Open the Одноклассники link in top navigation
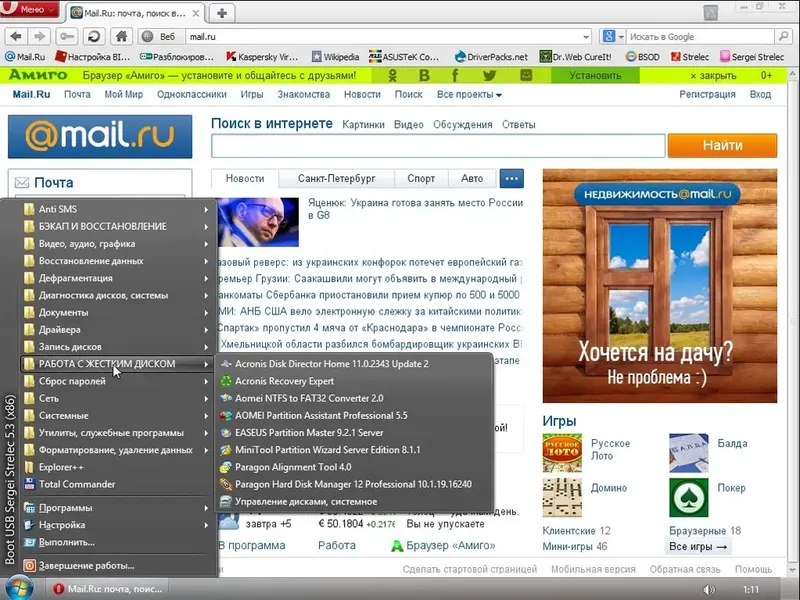The width and height of the screenshot is (800, 600). pyautogui.click(x=192, y=94)
